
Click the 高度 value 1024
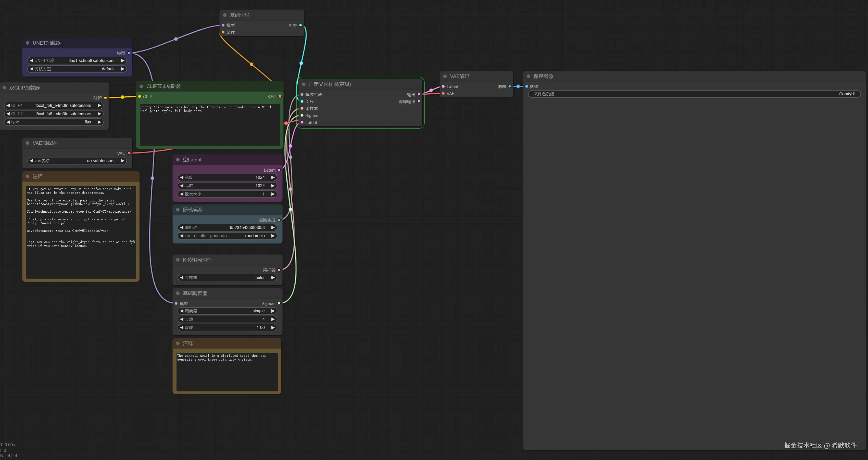click(x=260, y=186)
